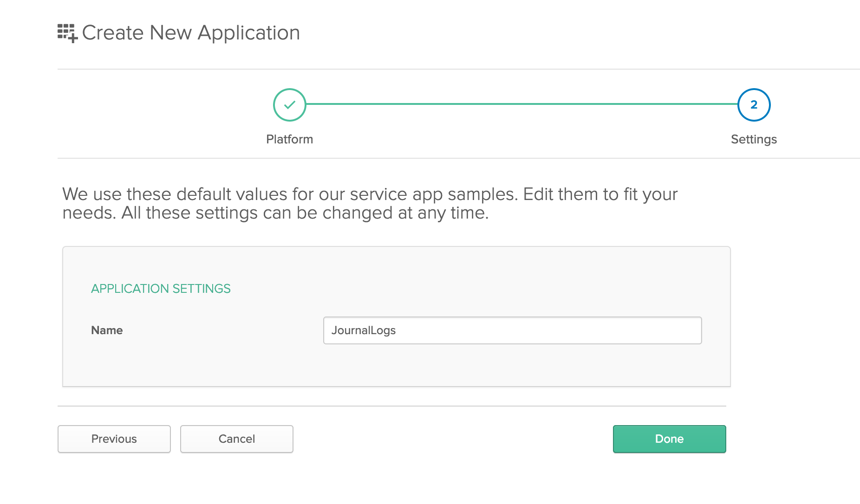Focus the Name input containing JournalLogs
Screen dimensions: 860x504
[512, 330]
